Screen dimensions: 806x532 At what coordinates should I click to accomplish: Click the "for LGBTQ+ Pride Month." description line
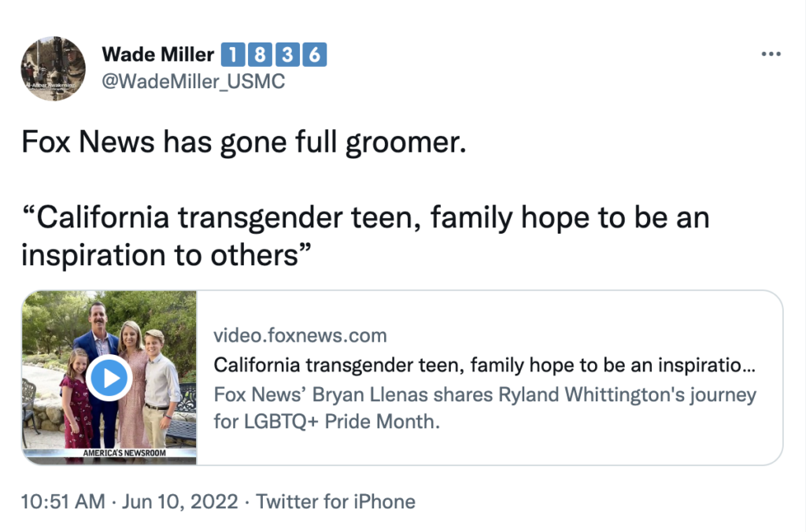(326, 422)
